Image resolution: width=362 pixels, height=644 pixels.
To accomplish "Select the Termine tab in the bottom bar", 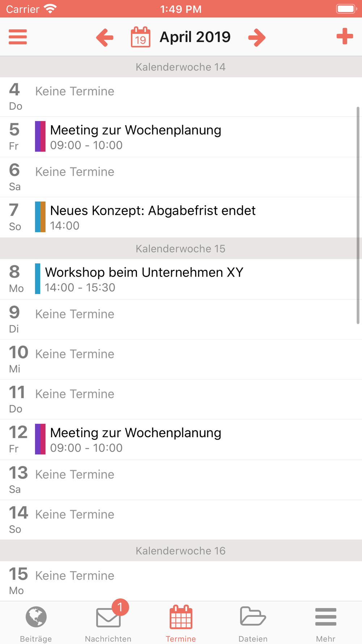I will pyautogui.click(x=181, y=623).
